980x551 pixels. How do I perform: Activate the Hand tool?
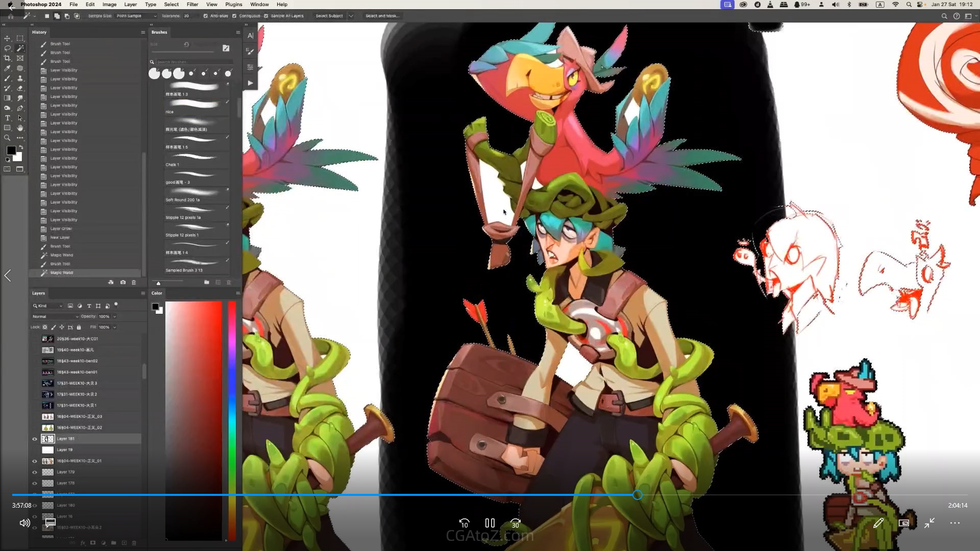[20, 128]
